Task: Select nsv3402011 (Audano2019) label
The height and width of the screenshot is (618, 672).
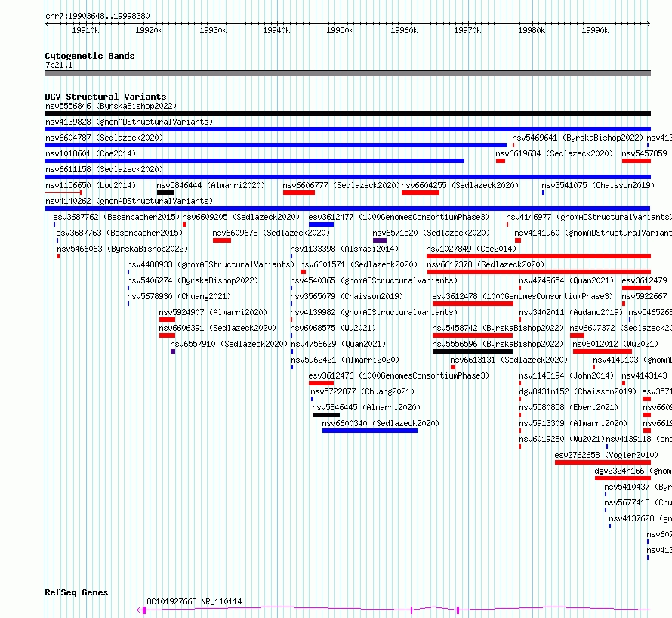Action: [x=571, y=312]
